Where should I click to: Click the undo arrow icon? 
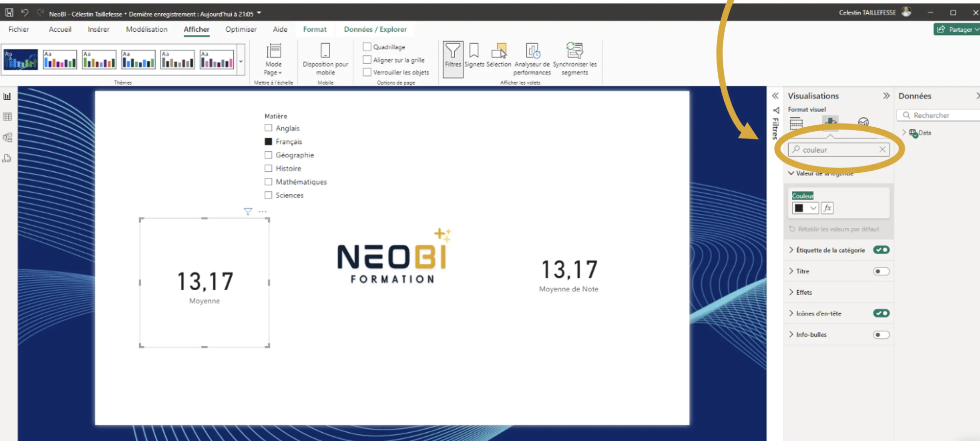pos(24,13)
